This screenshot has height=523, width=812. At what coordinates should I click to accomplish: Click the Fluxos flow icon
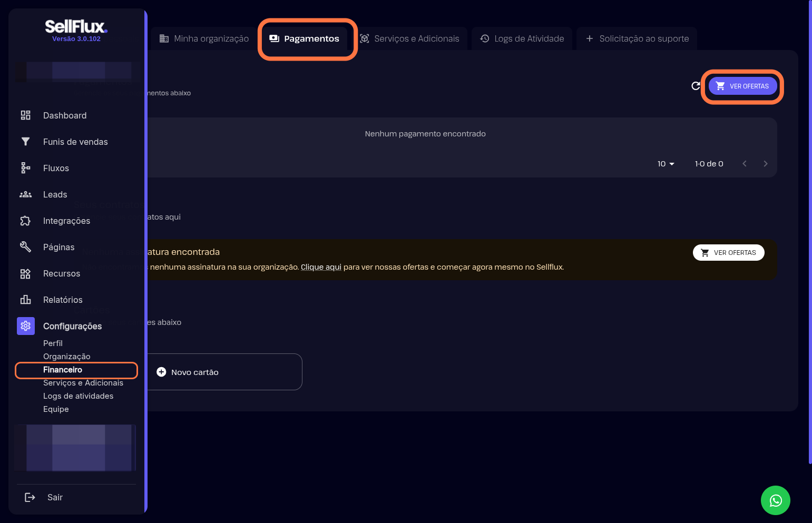tap(25, 168)
